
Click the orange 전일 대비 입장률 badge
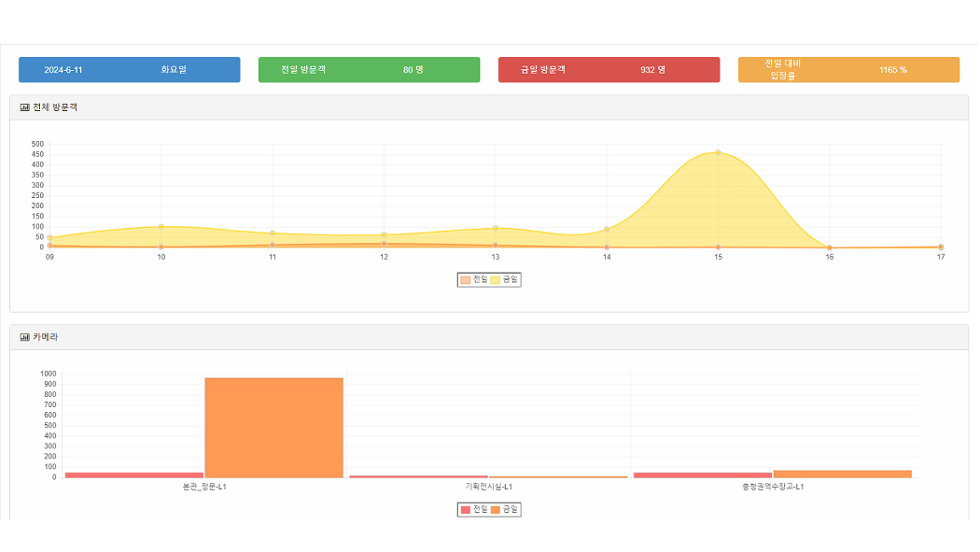(x=848, y=70)
